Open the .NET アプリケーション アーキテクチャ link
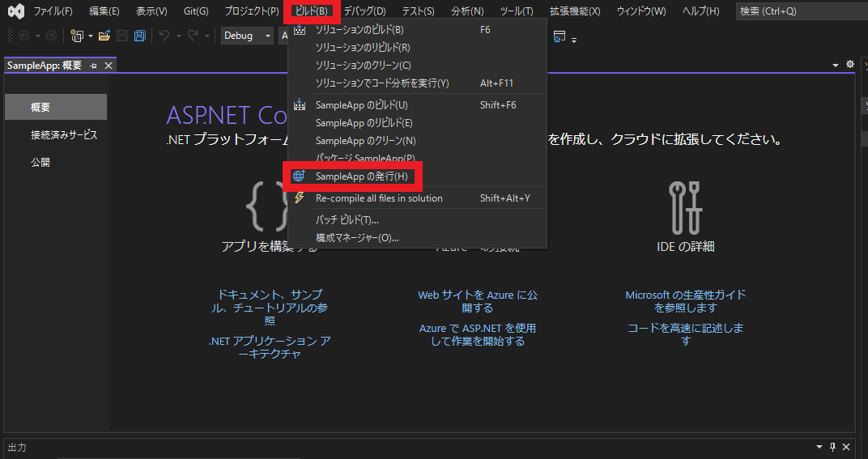 tap(270, 347)
